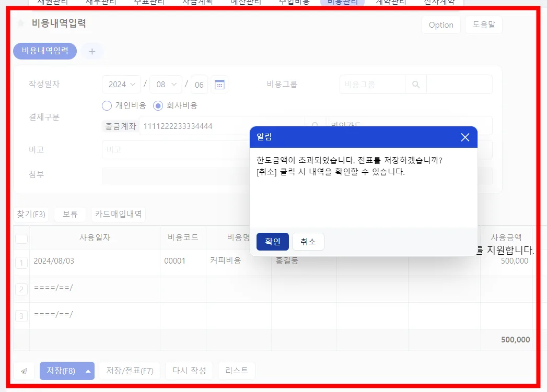547x392 pixels.
Task: Switch to the 비용내역입력 tab pill
Action: [45, 51]
